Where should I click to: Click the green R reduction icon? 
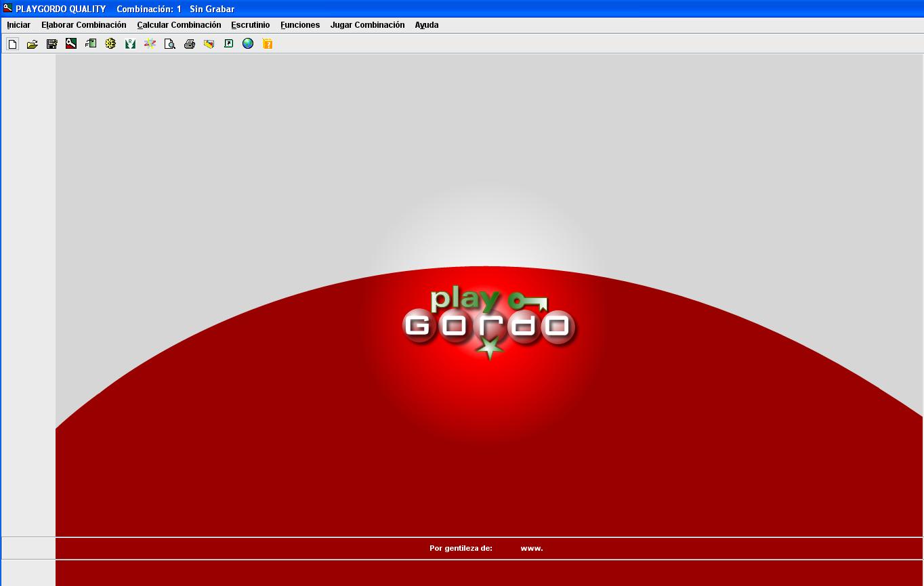click(130, 44)
